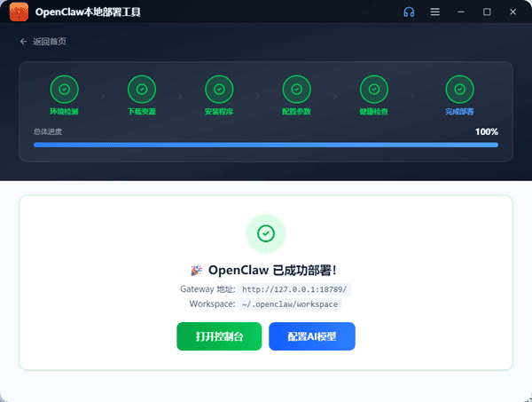Select the 配置参数 step check icon
Image resolution: width=532 pixels, height=402 pixels.
296,89
